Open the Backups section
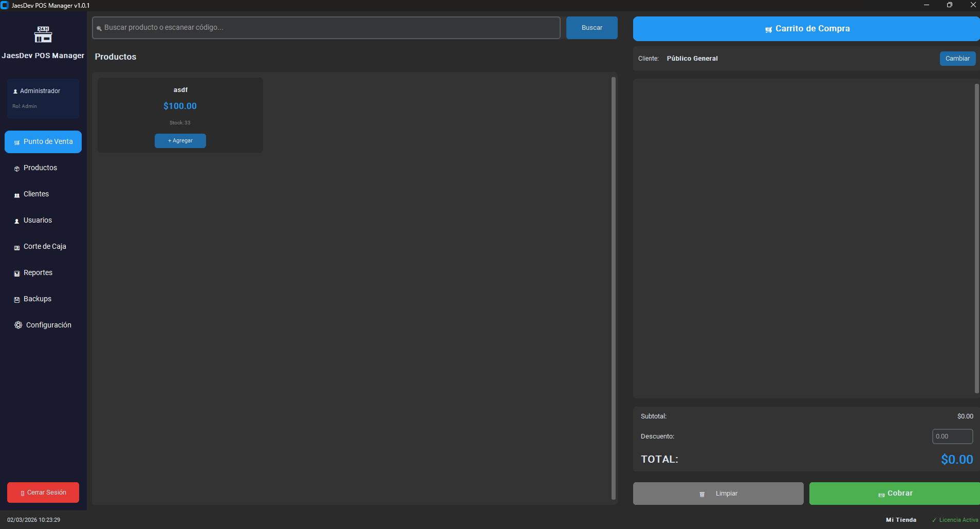Screen dimensions: 980x529 pos(43,299)
